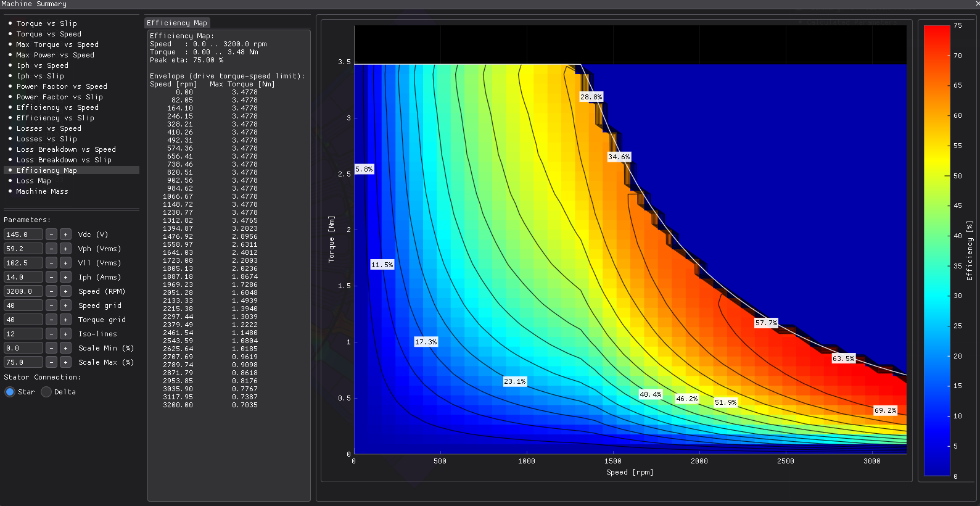Decrease Vdc with the minus button
Viewport: 980px width, 506px height.
[52, 234]
